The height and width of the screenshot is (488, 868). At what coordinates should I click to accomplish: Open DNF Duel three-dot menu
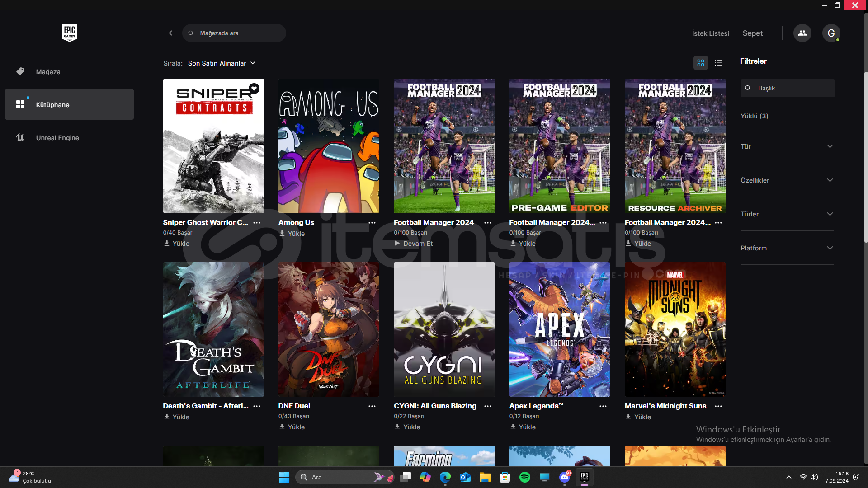pos(372,406)
